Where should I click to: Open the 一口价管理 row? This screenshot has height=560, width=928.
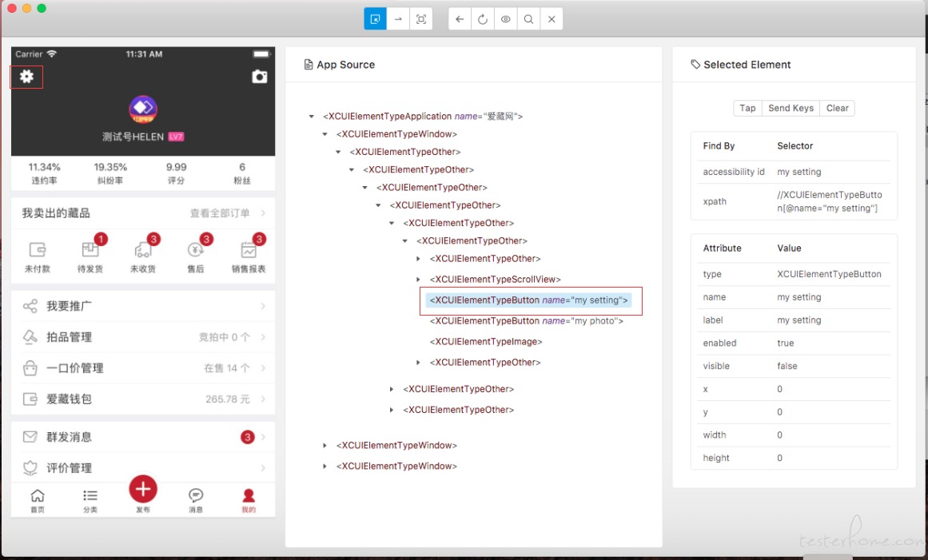[143, 367]
